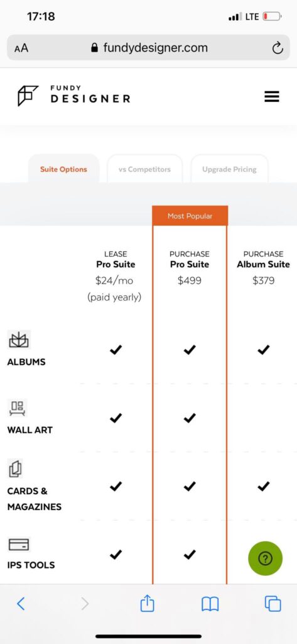Select the Purchase Album Suite $379 plan
Viewport: 297px width, 644px height.
tap(263, 267)
